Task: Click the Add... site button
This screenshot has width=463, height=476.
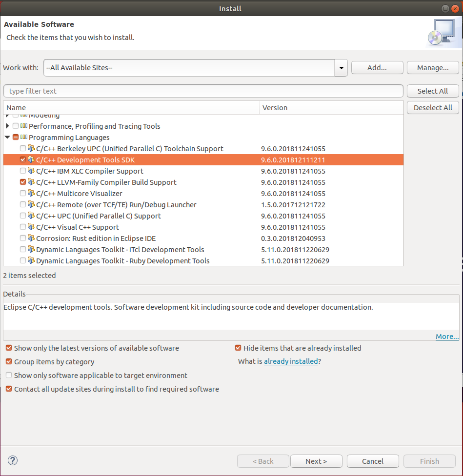Action: pos(377,68)
